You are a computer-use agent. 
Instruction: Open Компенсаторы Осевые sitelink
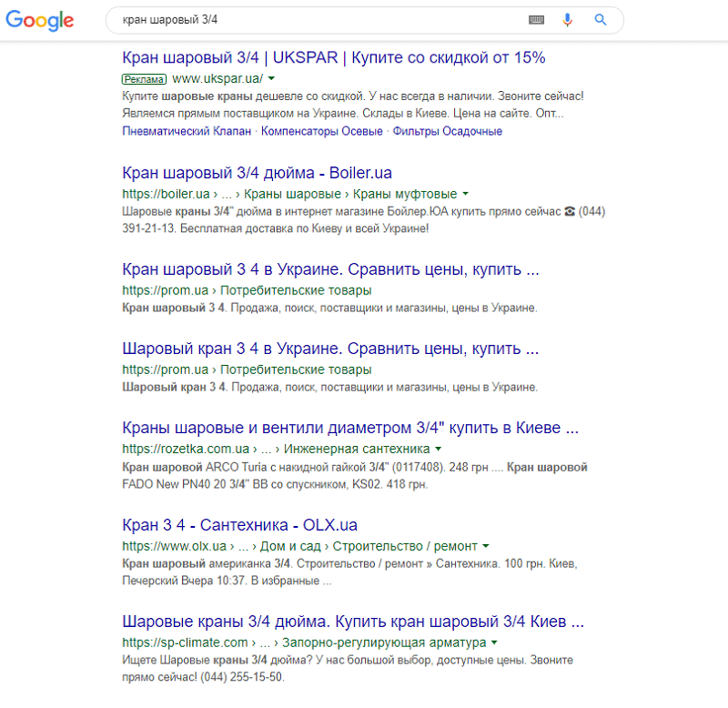(x=322, y=131)
